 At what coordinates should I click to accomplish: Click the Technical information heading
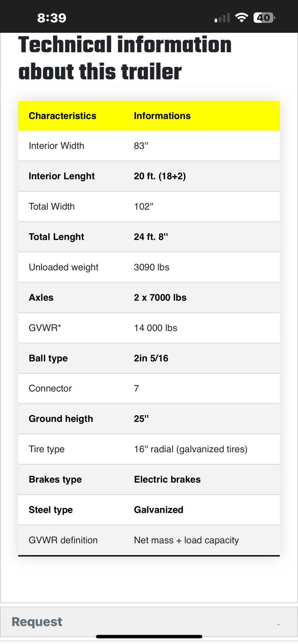[x=124, y=58]
